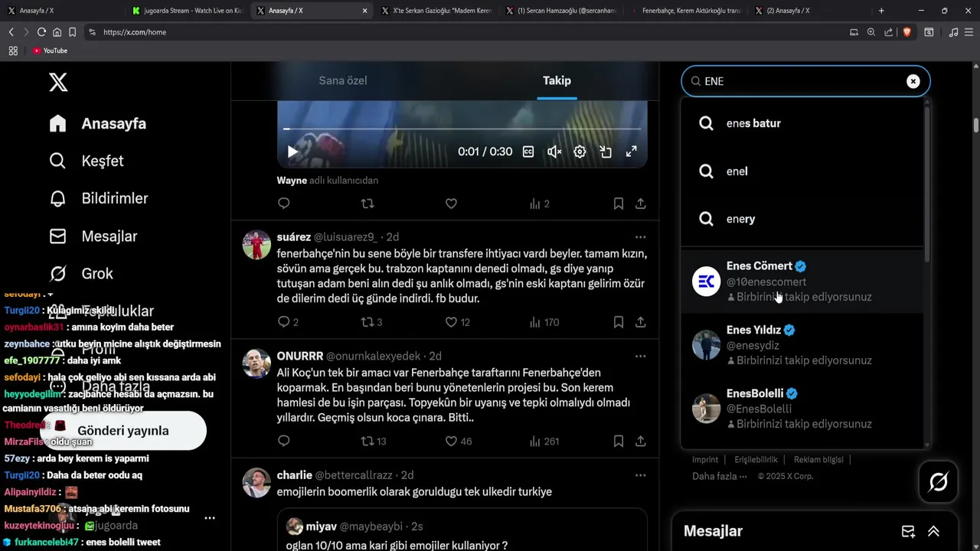This screenshot has width=980, height=551.
Task: Enter video fullscreen mode
Action: tap(631, 152)
